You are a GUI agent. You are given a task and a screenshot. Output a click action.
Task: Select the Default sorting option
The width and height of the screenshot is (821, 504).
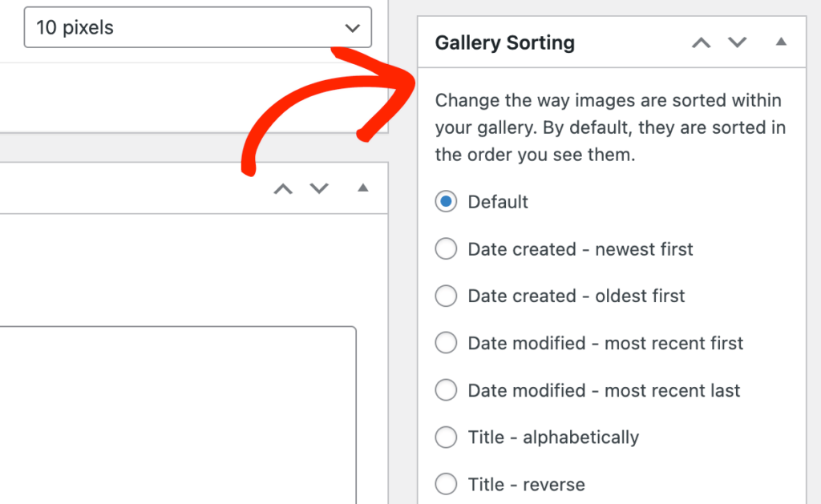pos(446,202)
